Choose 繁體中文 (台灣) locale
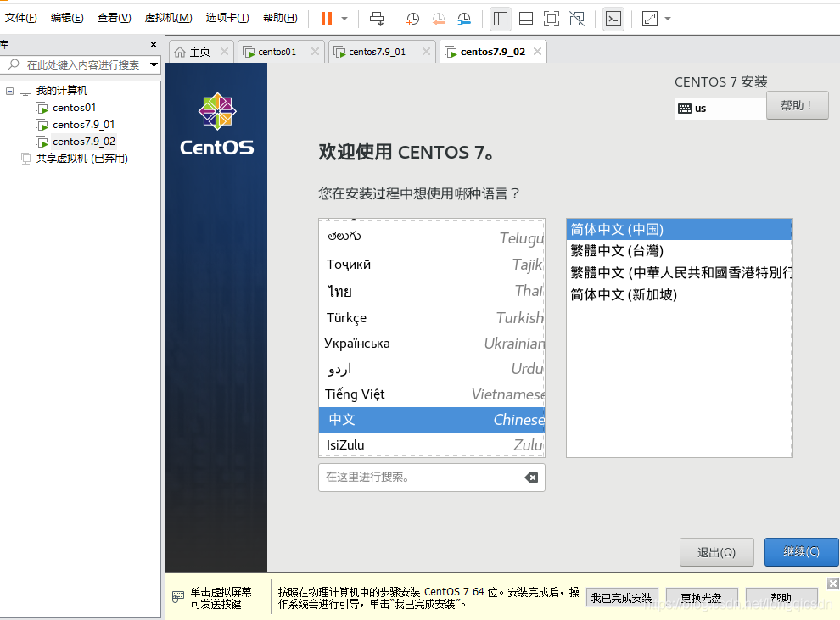This screenshot has height=620, width=840. [680, 251]
